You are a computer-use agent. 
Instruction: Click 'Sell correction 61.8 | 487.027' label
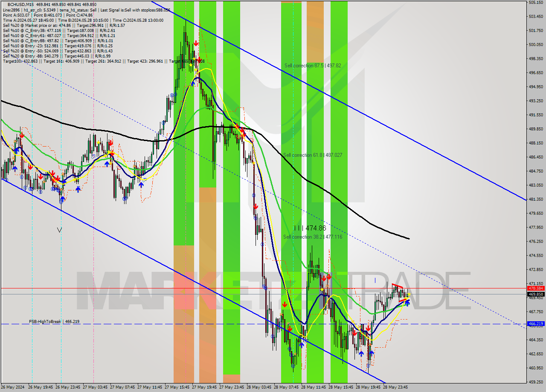[x=313, y=155]
